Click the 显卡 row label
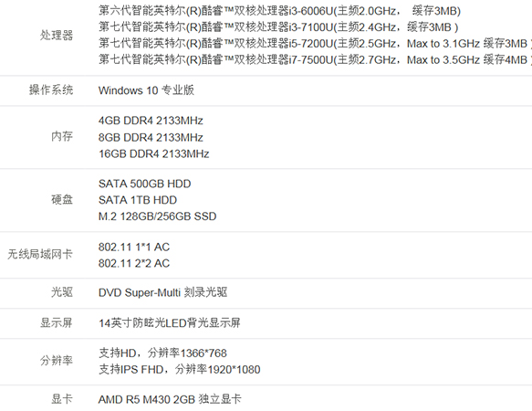Viewport: 532px width, 411px height. pos(62,399)
